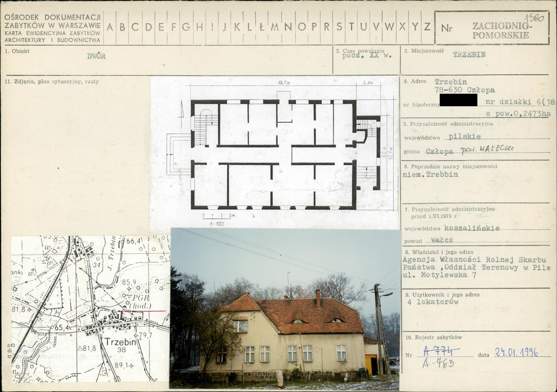The height and width of the screenshot is (392, 557).
Task: Click the województwo value koszalińskie
Action: pos(472,228)
